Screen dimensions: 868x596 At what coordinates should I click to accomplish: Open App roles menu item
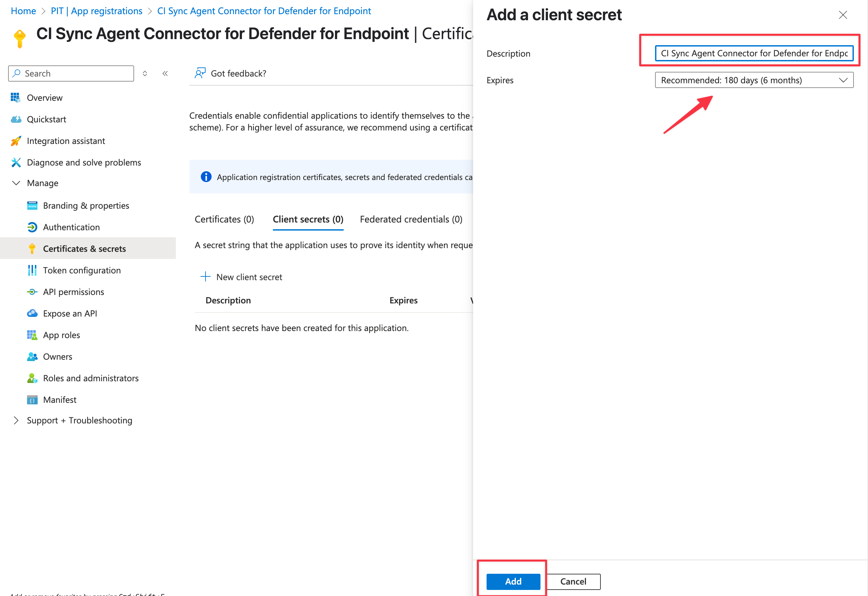pyautogui.click(x=61, y=335)
